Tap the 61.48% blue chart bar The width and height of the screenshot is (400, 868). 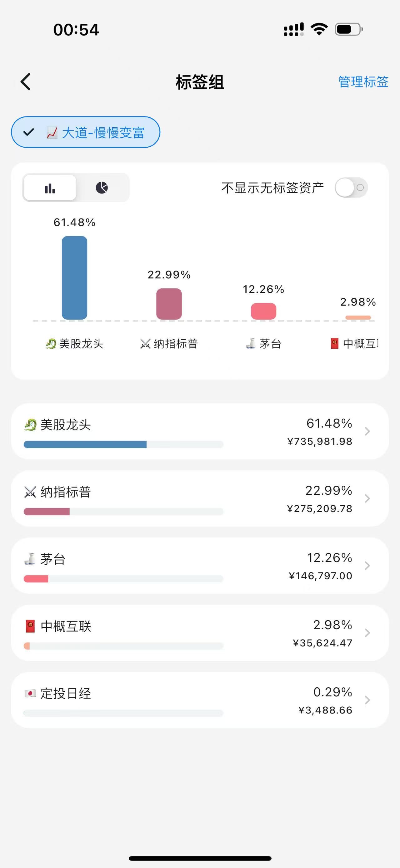coord(75,278)
